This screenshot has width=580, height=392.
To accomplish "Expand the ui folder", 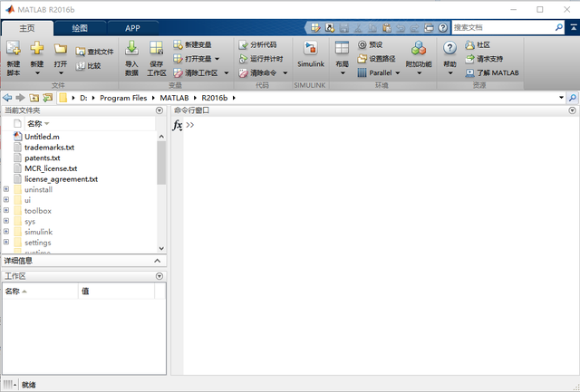I will click(6, 200).
